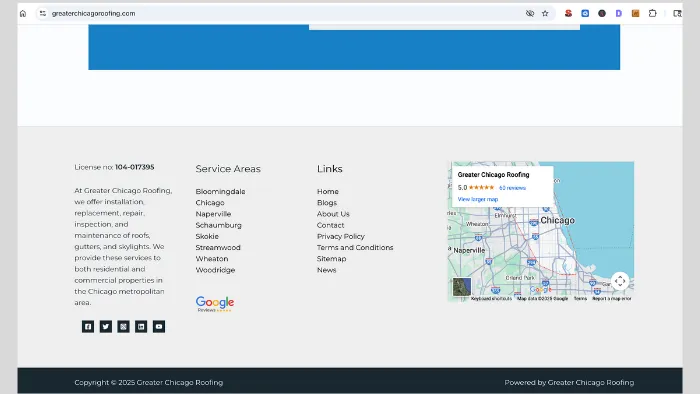
Task: Click Report a map error link
Action: coord(612,299)
